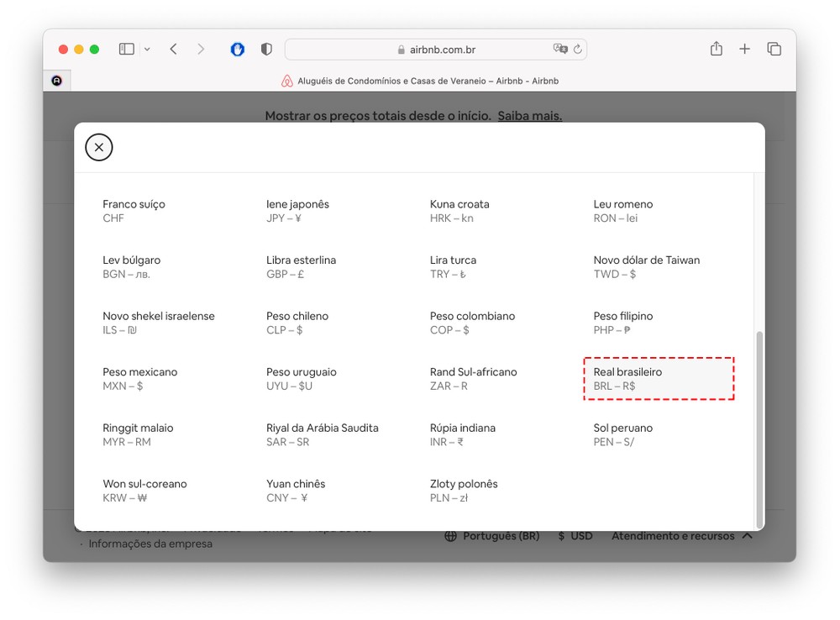Toggle the Safari sidebar icon
840x620 pixels.
coord(126,50)
